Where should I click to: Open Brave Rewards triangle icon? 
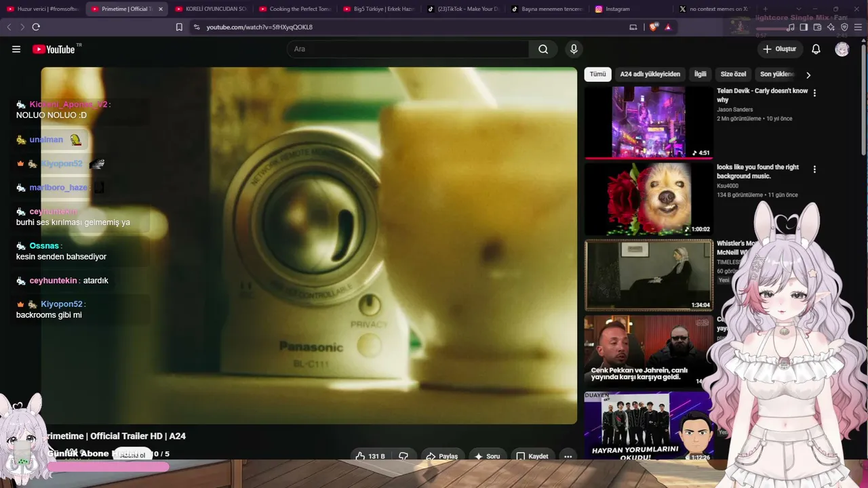(668, 27)
